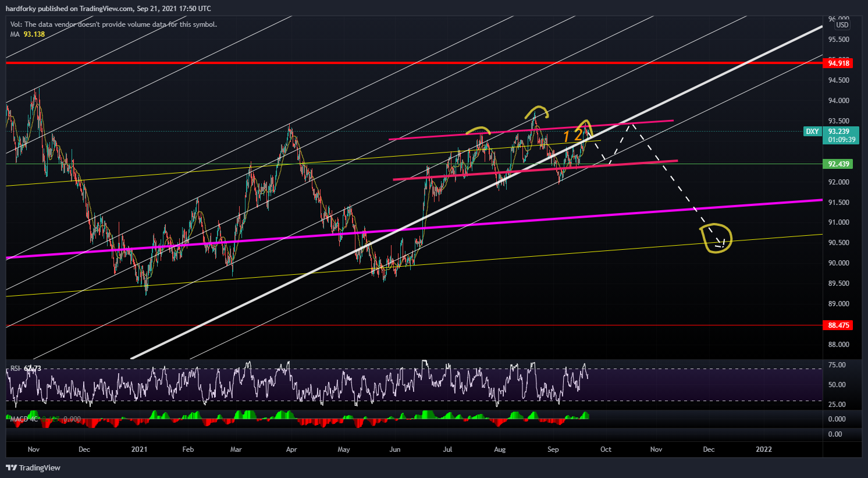Click the Vol data vendor notice text
Viewport: 868px width, 478px height.
113,24
